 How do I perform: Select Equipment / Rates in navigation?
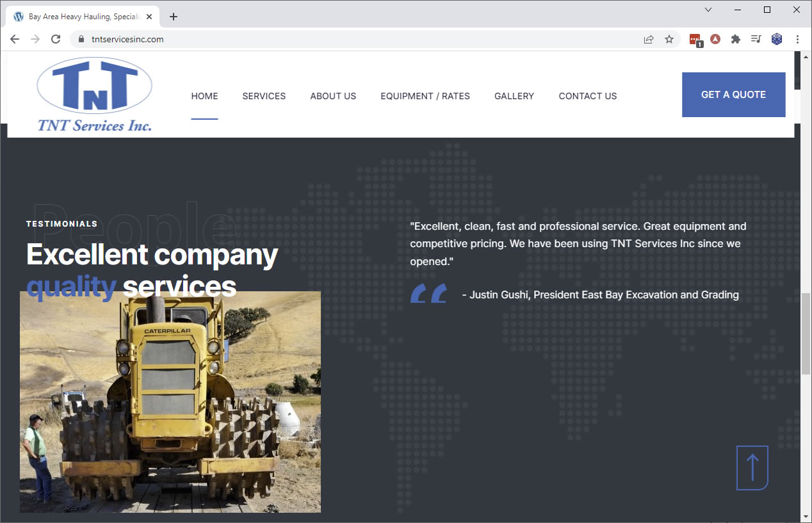[425, 96]
